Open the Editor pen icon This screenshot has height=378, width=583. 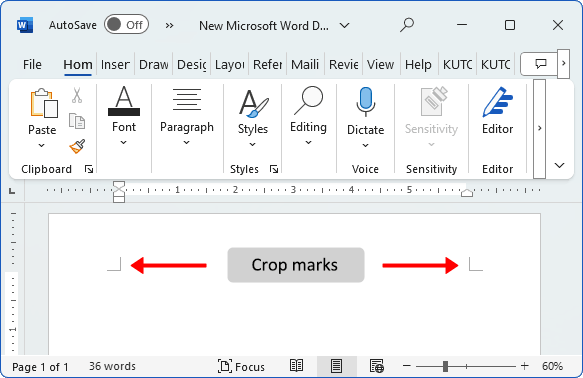[x=497, y=102]
